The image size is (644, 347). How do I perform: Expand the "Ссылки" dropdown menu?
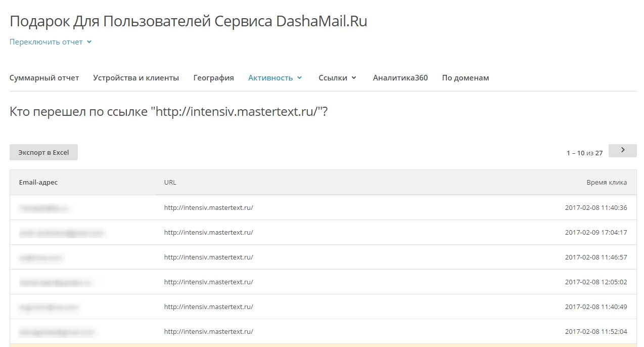click(337, 78)
